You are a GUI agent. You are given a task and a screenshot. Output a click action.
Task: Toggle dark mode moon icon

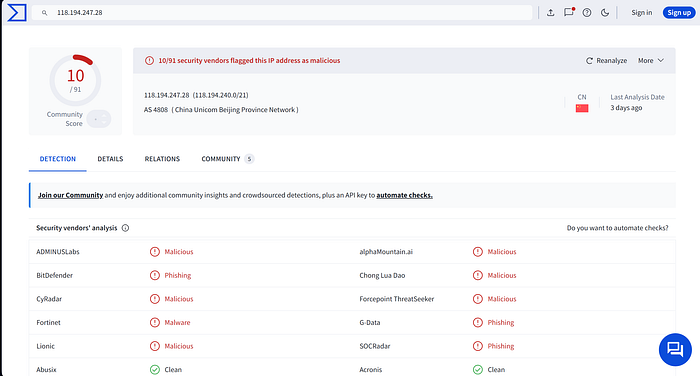coord(605,13)
